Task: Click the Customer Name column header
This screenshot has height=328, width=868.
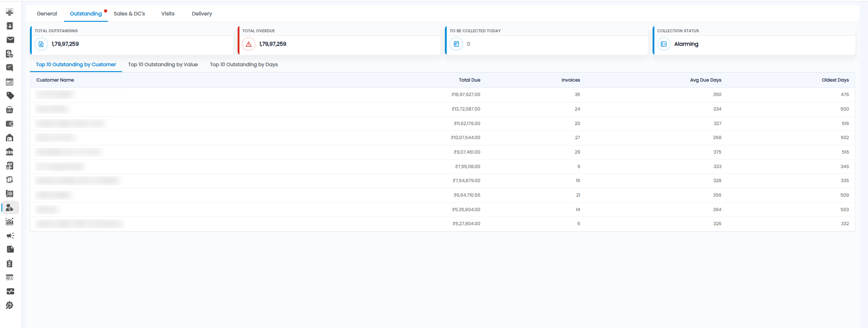Action: [x=55, y=80]
